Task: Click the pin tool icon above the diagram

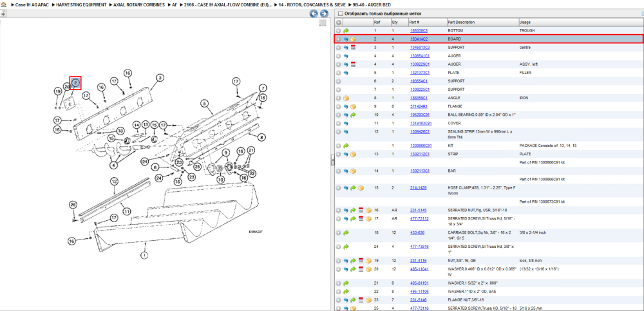Action: click(3, 14)
